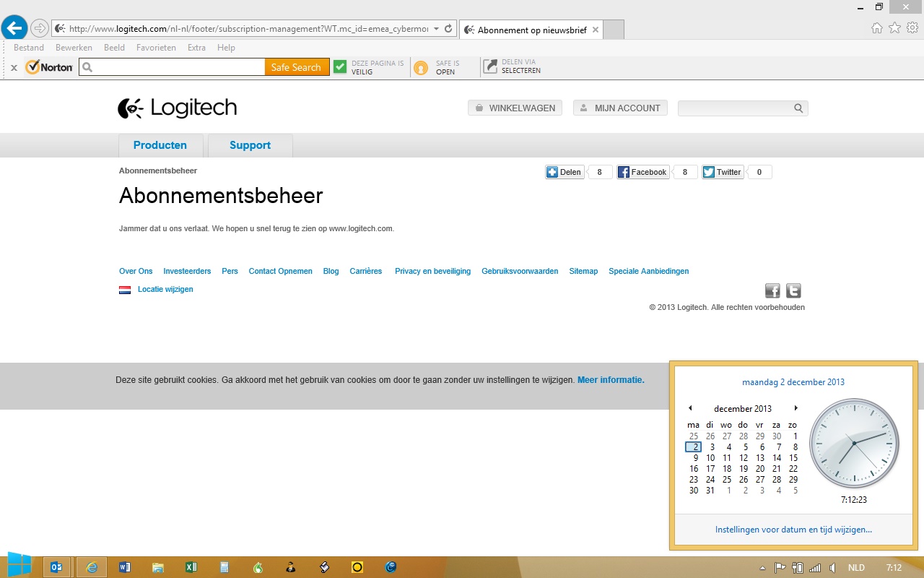This screenshot has width=924, height=578.
Task: Click the browser back arrow button
Action: [x=14, y=28]
